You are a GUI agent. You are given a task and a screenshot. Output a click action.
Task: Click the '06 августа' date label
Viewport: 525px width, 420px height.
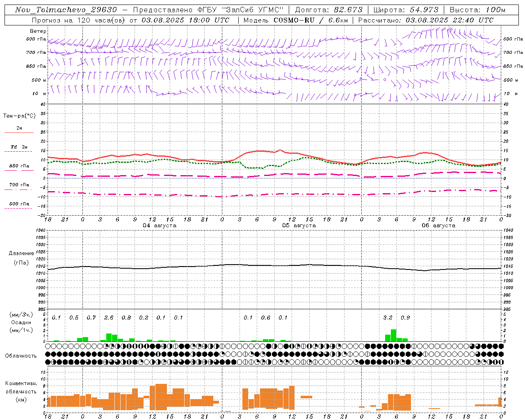pyautogui.click(x=438, y=226)
